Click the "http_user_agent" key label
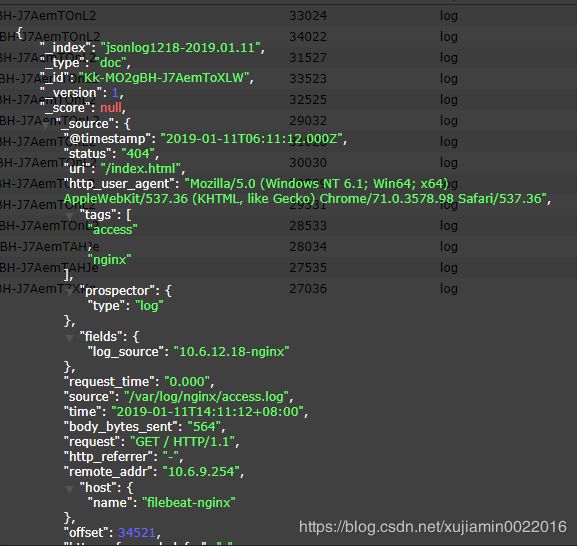Screen dimensions: 577x546 coord(119,184)
